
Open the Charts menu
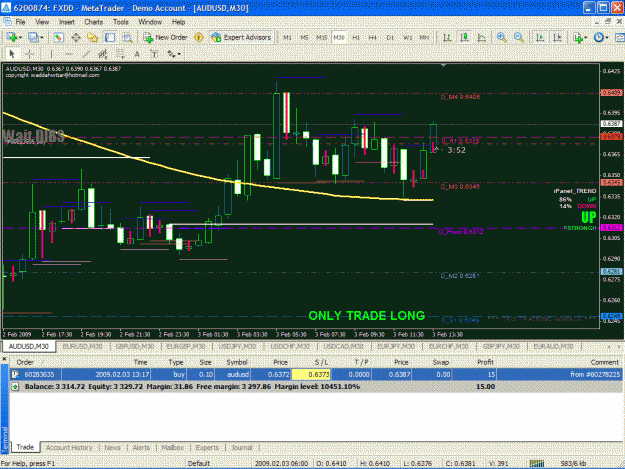click(94, 22)
